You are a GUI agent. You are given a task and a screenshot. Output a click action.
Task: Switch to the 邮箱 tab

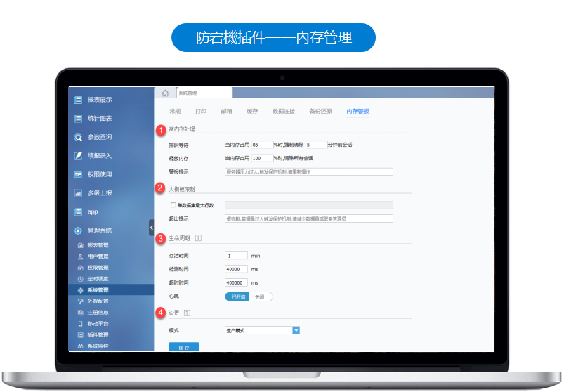(x=227, y=111)
